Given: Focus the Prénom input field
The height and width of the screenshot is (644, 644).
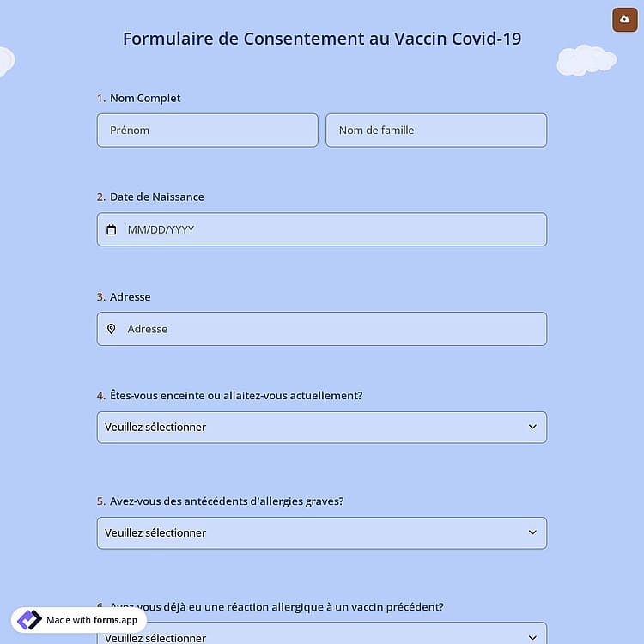Looking at the screenshot, I should [208, 131].
